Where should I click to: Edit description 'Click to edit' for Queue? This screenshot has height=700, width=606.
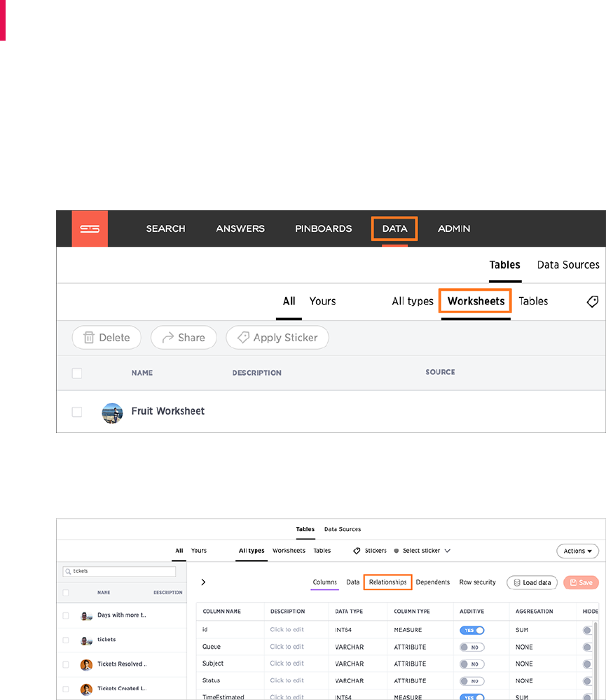[287, 647]
